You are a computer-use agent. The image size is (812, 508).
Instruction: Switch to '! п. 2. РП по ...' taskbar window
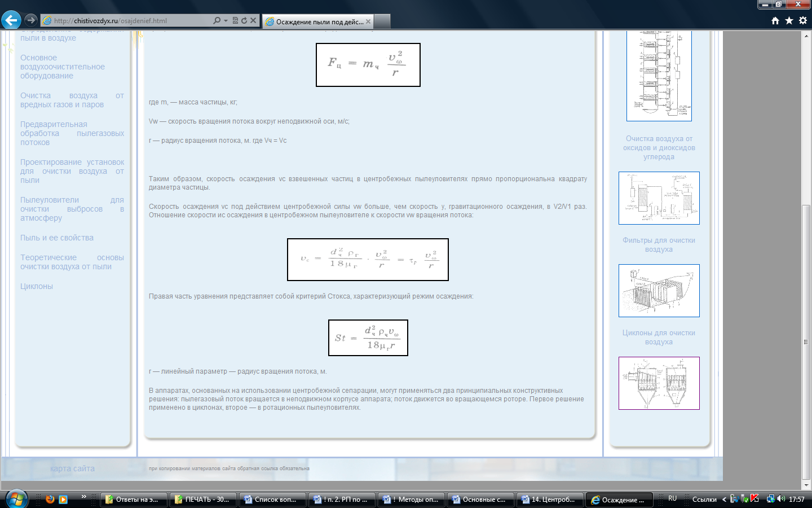[x=342, y=499]
